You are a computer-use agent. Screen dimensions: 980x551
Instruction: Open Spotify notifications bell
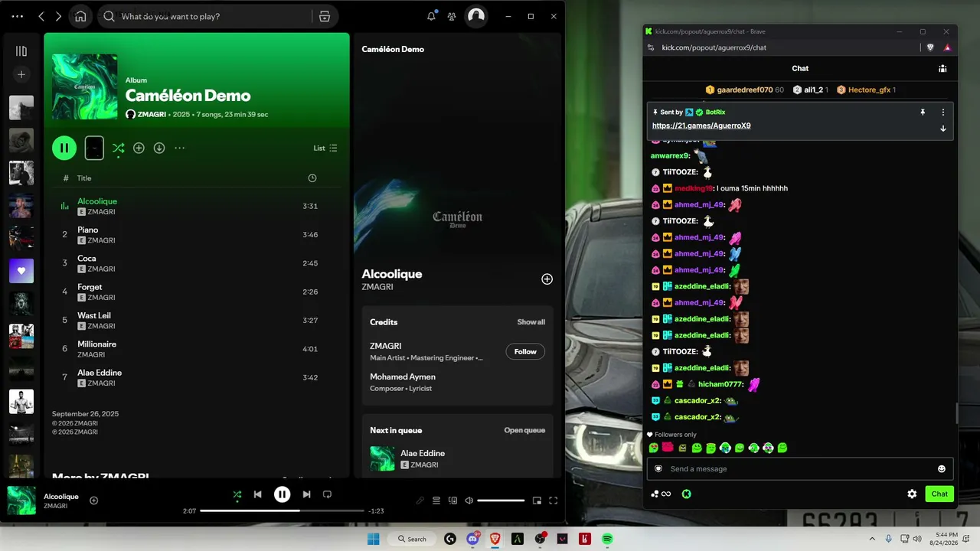[432, 16]
